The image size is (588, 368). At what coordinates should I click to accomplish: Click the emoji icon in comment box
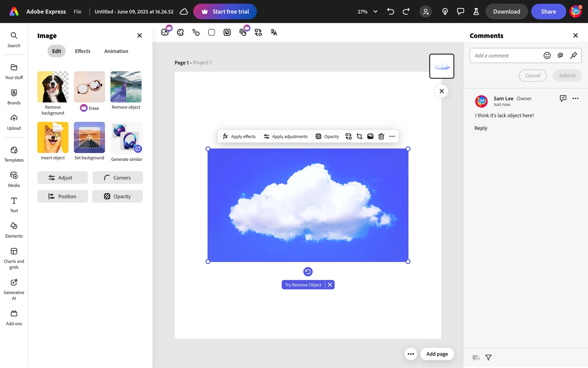547,56
